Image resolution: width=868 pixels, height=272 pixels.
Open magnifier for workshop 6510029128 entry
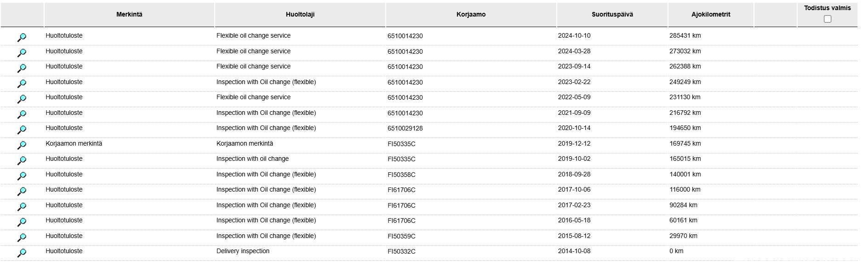(22, 130)
